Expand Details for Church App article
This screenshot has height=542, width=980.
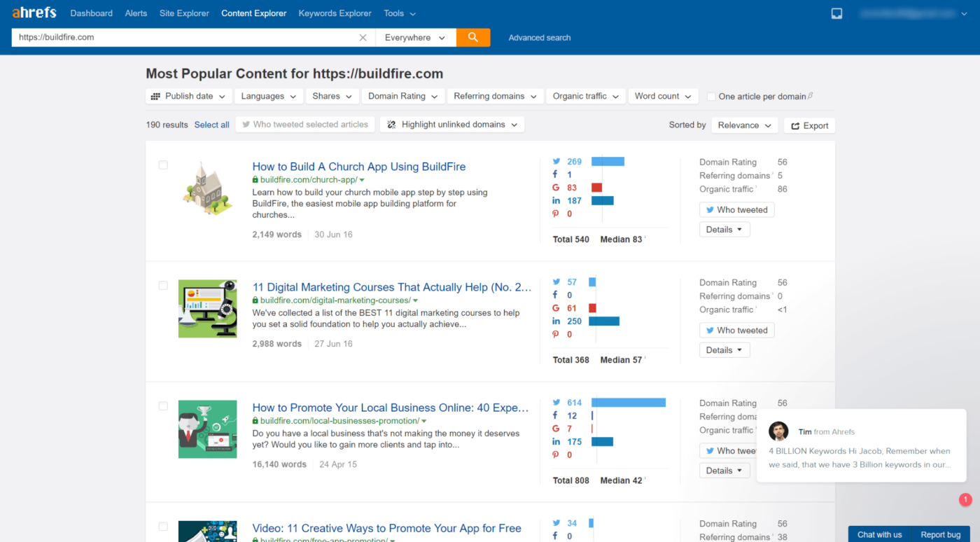point(724,230)
